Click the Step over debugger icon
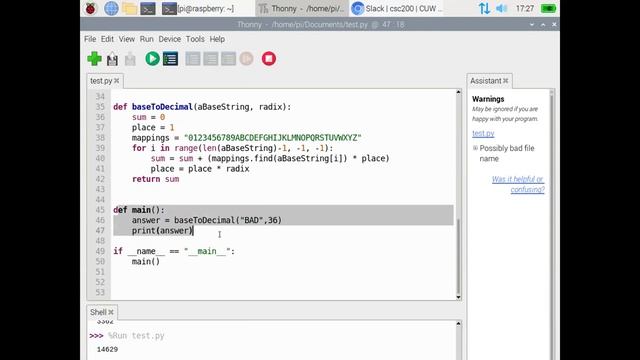 (x=193, y=59)
